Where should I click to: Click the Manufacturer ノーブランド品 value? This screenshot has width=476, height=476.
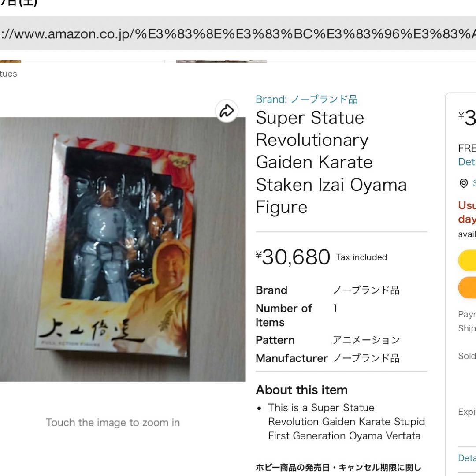click(366, 358)
